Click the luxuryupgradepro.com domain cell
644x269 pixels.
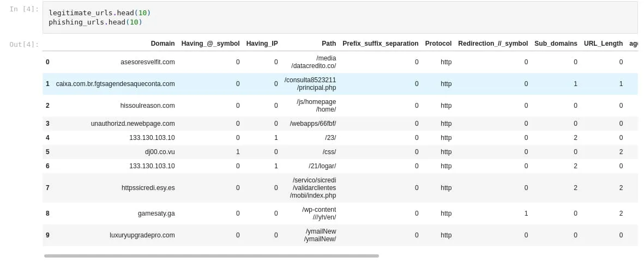pyautogui.click(x=142, y=235)
